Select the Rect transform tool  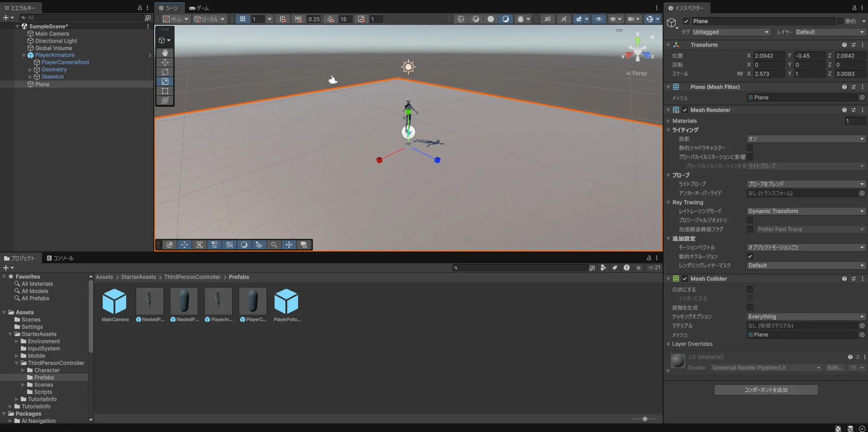(x=165, y=91)
